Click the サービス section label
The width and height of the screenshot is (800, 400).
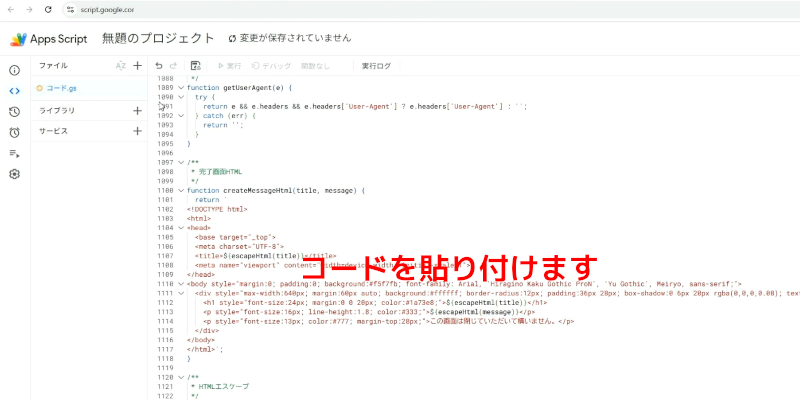pyautogui.click(x=54, y=131)
